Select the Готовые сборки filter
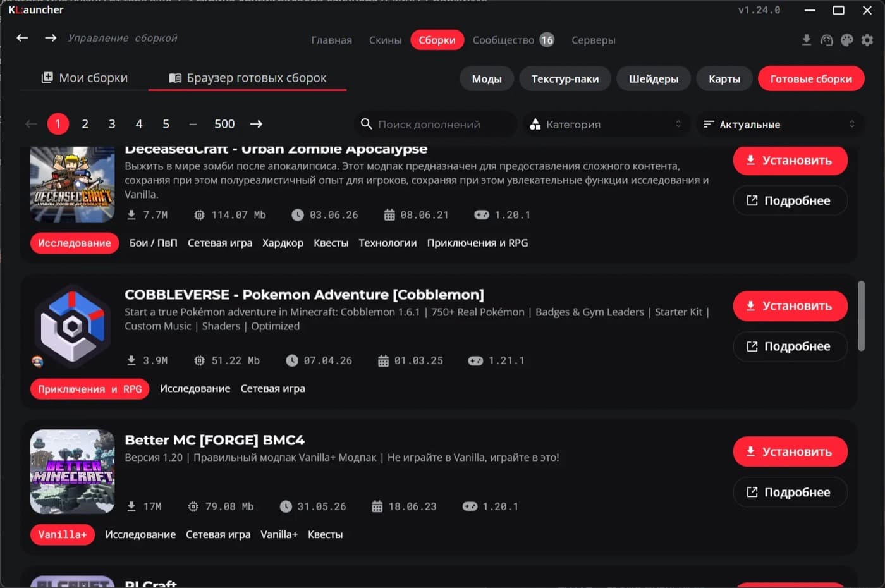Screen dimensions: 885x588 tap(811, 79)
